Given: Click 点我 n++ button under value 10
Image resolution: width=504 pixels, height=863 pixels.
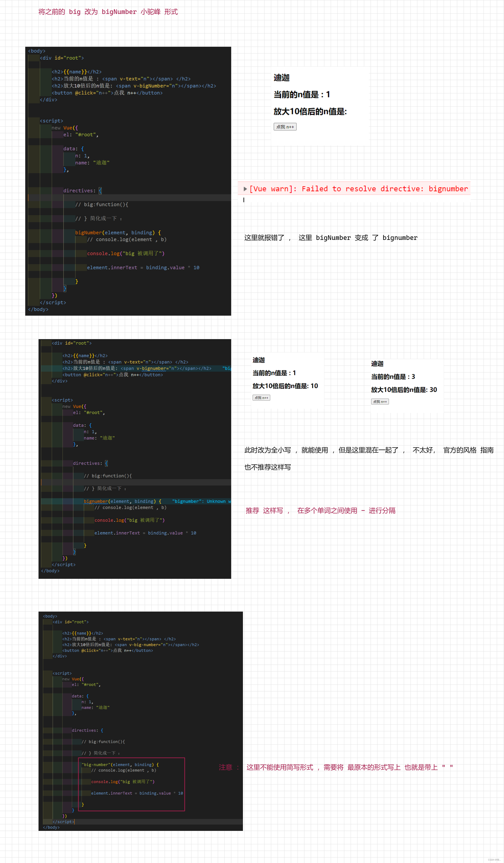Looking at the screenshot, I should 261,398.
